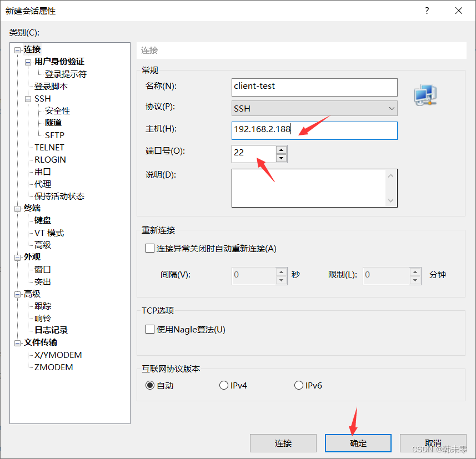
Task: Select 突出 in the tree
Action: (43, 282)
